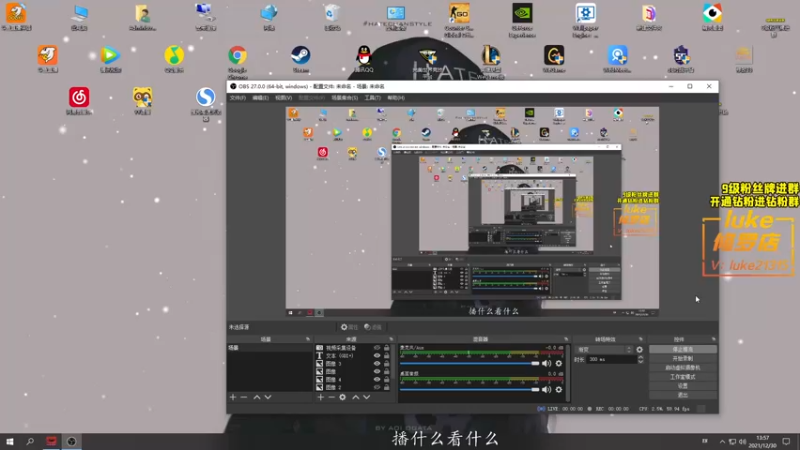Toggle visibility of the 图像 2 source

click(x=377, y=387)
